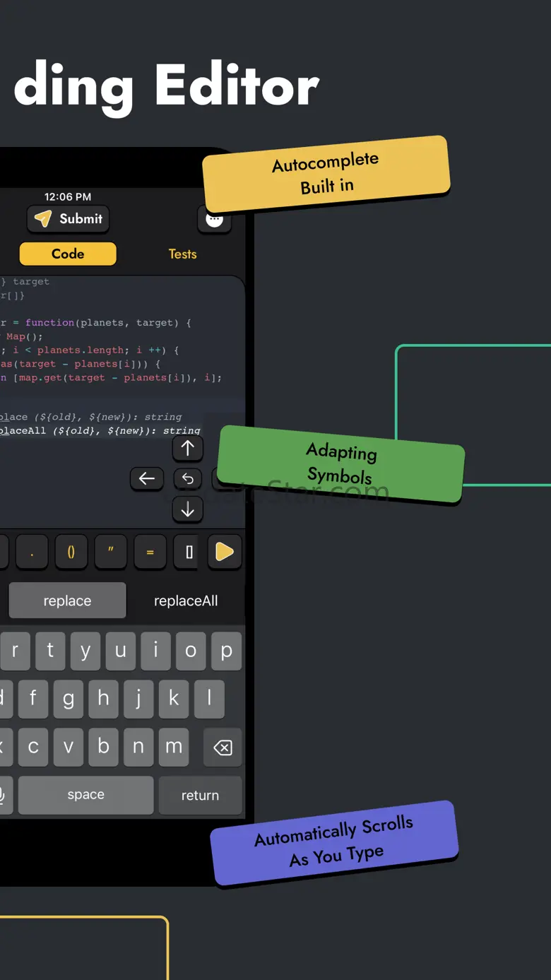Screen dimensions: 551x980
Task: Insert a period from the symbol bar
Action: pyautogui.click(x=32, y=552)
